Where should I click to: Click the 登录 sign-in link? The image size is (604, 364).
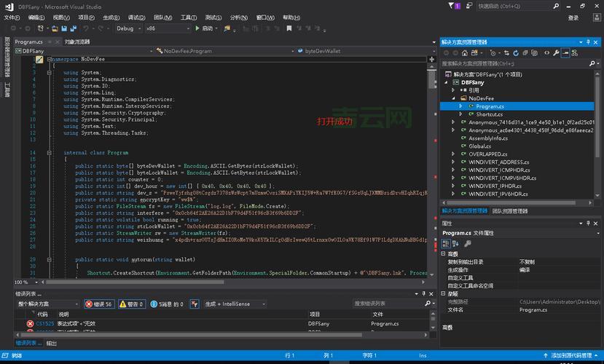[x=573, y=17]
